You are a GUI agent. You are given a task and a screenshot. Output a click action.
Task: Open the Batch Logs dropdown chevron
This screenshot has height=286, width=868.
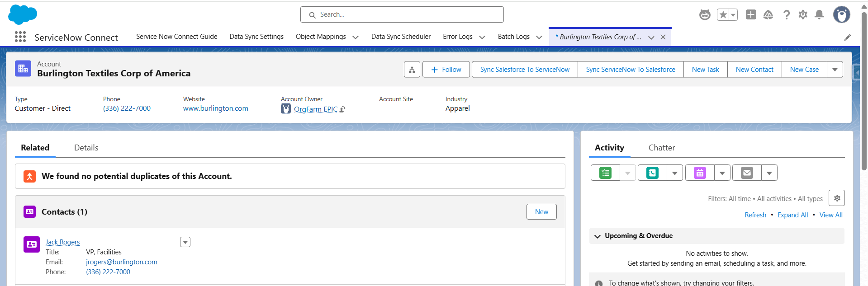pyautogui.click(x=539, y=37)
